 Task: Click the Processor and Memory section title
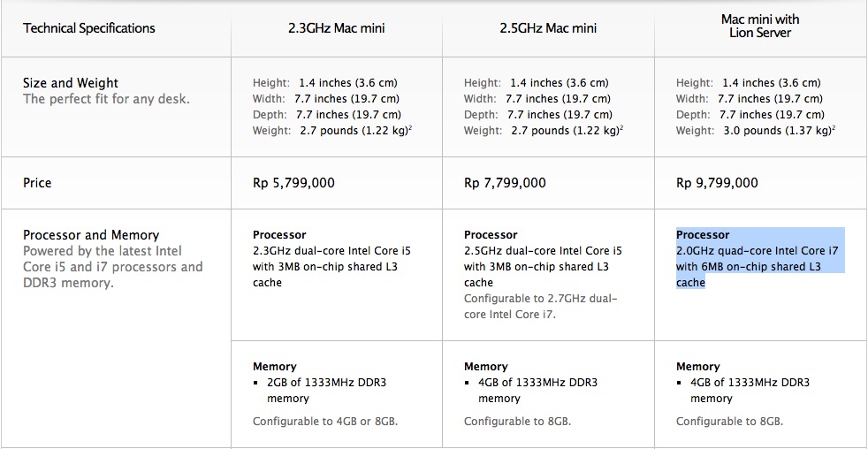91,235
